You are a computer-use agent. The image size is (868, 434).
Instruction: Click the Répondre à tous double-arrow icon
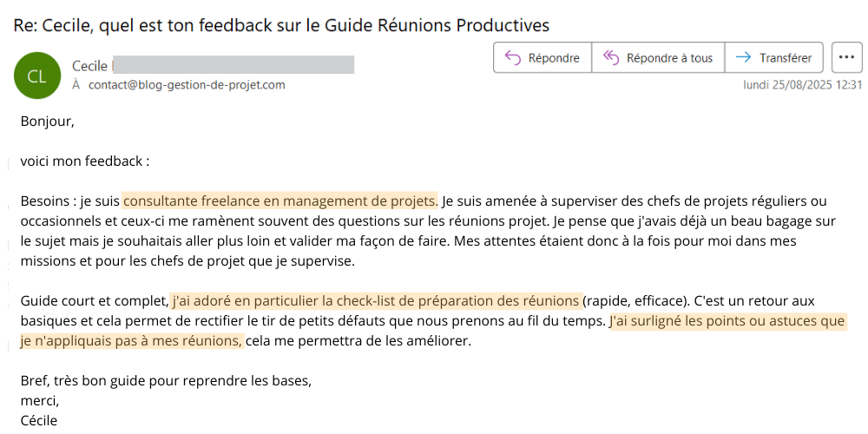coord(610,57)
